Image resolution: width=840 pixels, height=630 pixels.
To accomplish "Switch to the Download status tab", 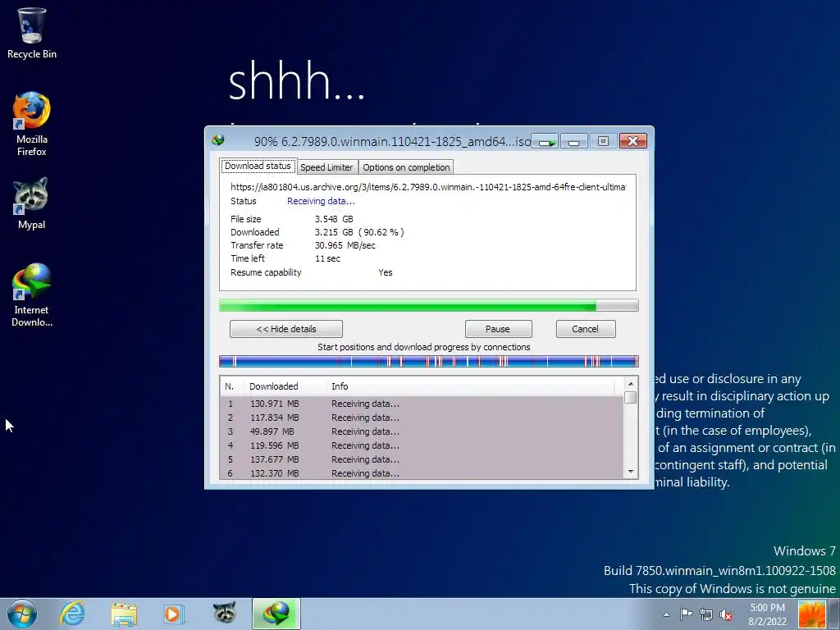I will [x=258, y=166].
